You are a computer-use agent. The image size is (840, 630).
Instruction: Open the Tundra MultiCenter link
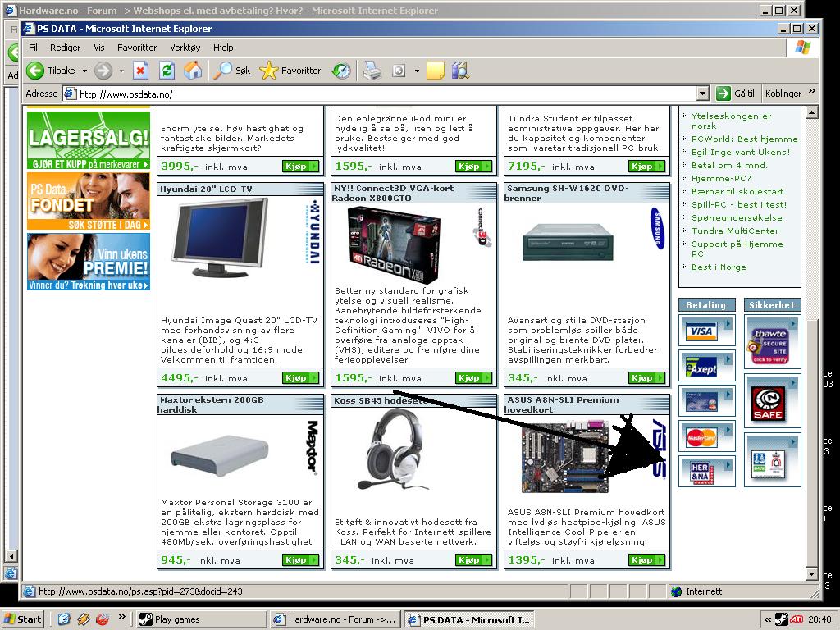[735, 231]
